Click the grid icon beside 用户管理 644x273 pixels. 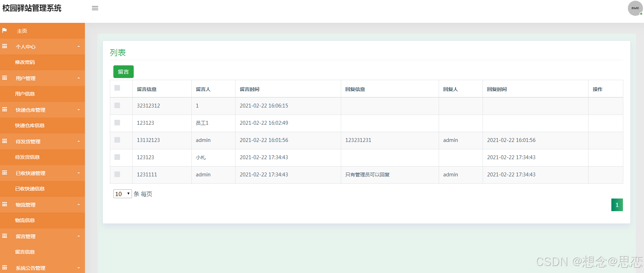pos(5,78)
